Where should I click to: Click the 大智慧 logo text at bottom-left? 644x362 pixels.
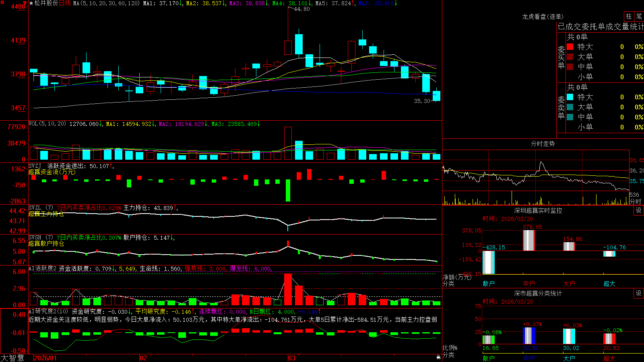point(12,358)
